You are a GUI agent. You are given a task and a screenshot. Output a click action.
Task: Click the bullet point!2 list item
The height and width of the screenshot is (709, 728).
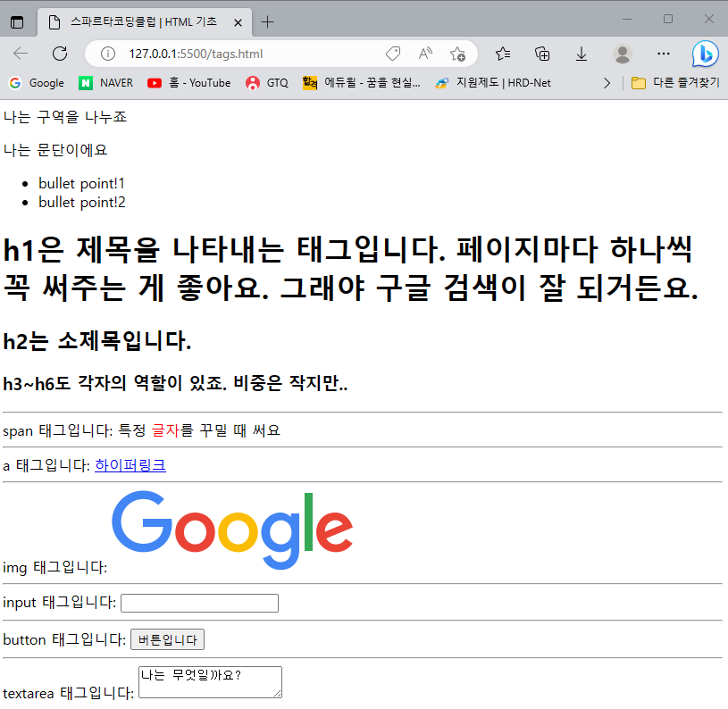pyautogui.click(x=82, y=203)
